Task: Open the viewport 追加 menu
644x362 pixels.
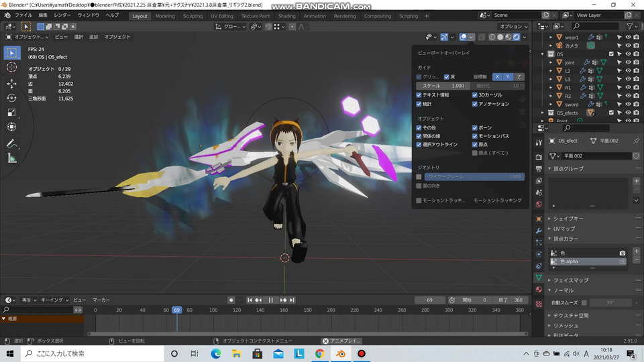Action: click(x=94, y=37)
